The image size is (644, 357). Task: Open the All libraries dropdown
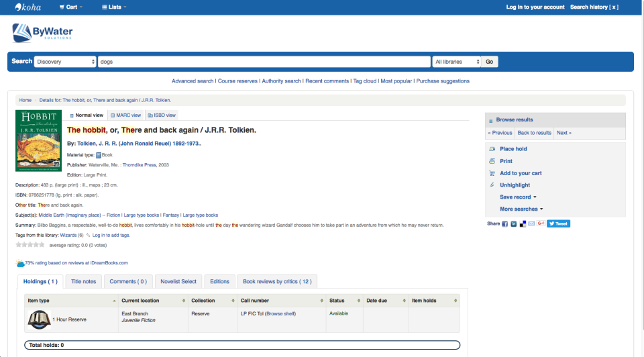pos(456,62)
